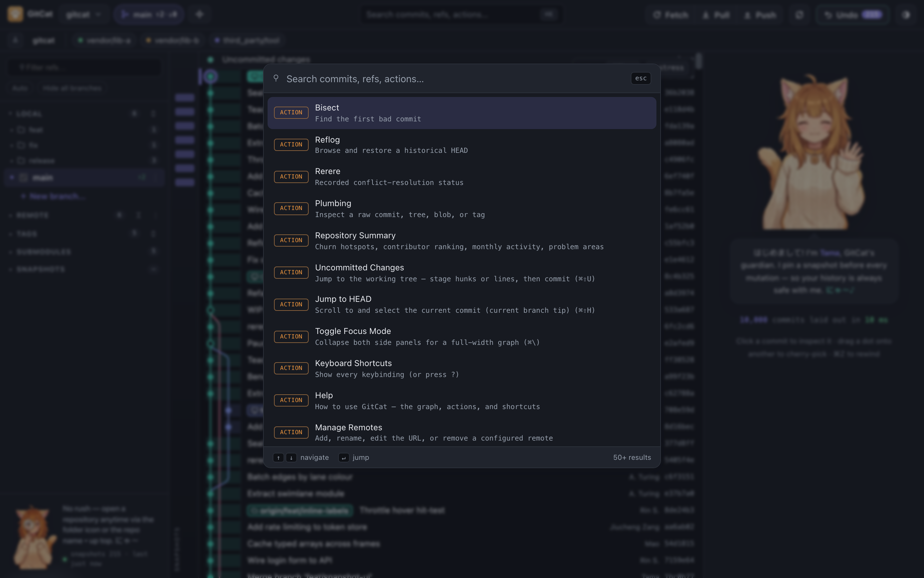Open the Help action entry
This screenshot has width=924, height=578.
462,401
